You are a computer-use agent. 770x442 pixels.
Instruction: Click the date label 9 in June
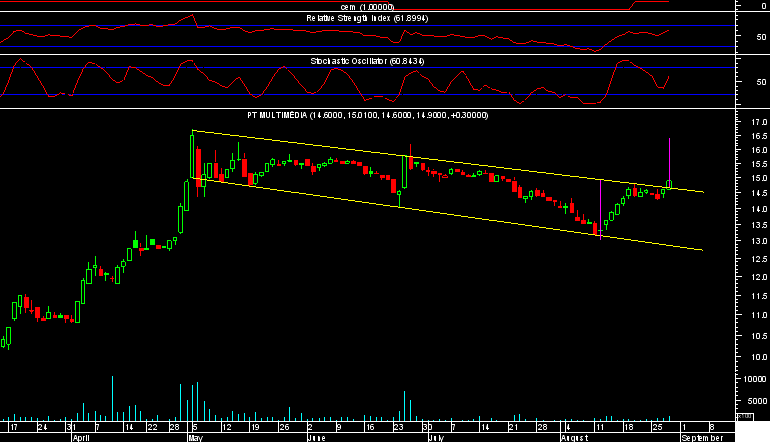339,427
